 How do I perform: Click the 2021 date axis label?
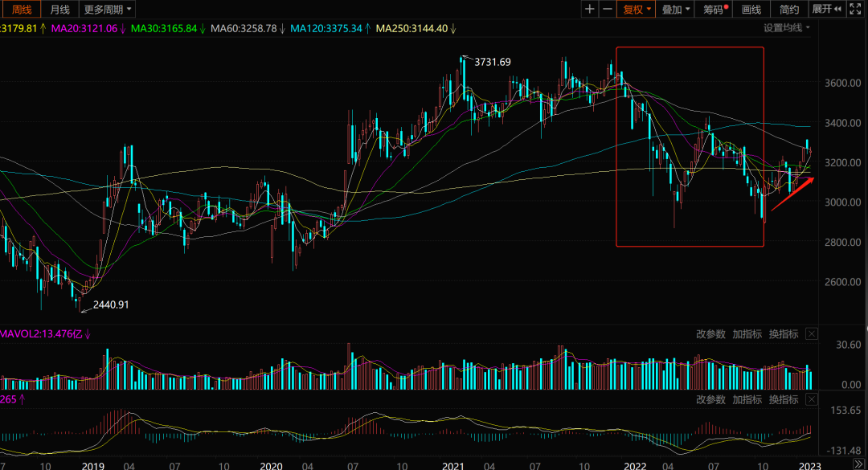(452, 465)
